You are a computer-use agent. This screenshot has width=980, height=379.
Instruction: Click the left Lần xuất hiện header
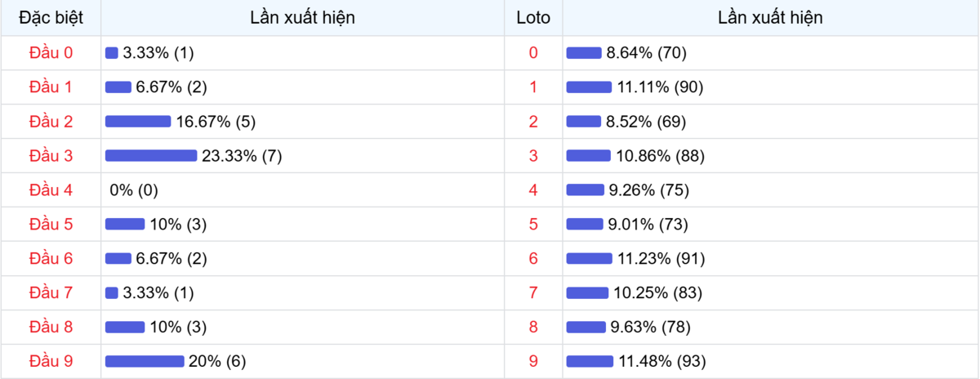click(x=302, y=18)
